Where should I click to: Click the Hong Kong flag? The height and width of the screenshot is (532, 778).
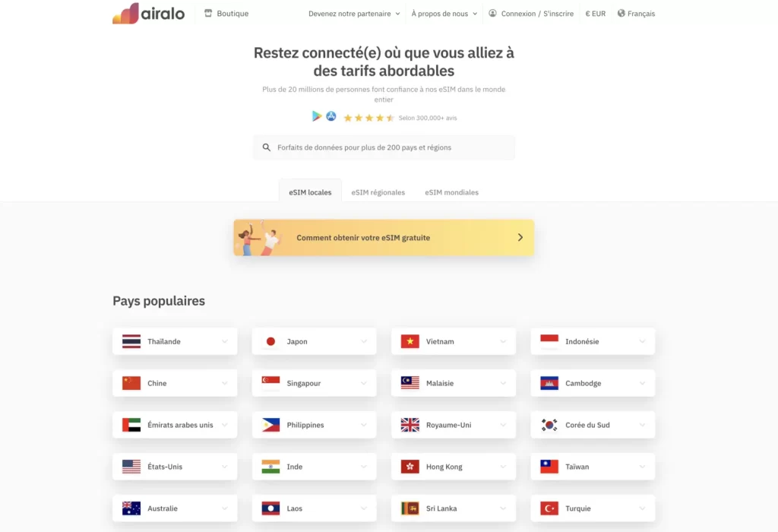410,467
